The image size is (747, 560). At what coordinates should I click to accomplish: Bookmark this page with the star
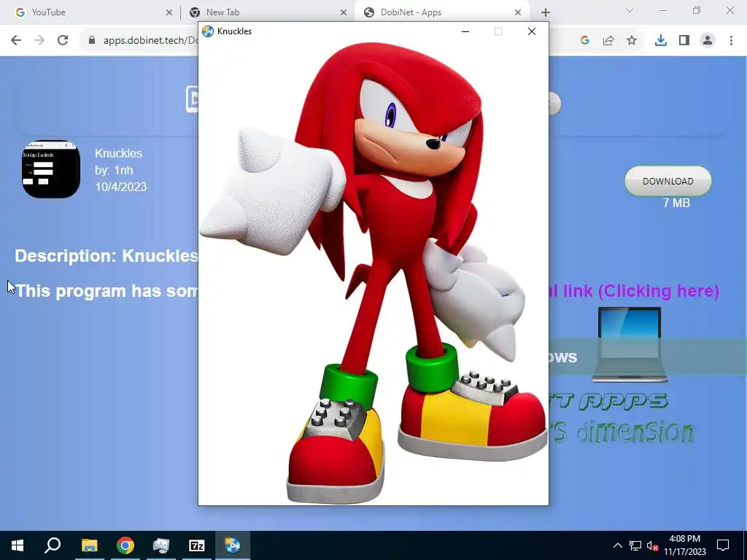pos(632,41)
